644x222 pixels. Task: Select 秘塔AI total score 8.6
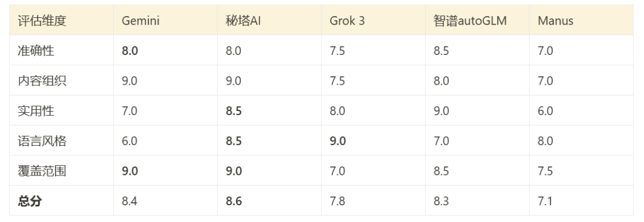pyautogui.click(x=234, y=201)
